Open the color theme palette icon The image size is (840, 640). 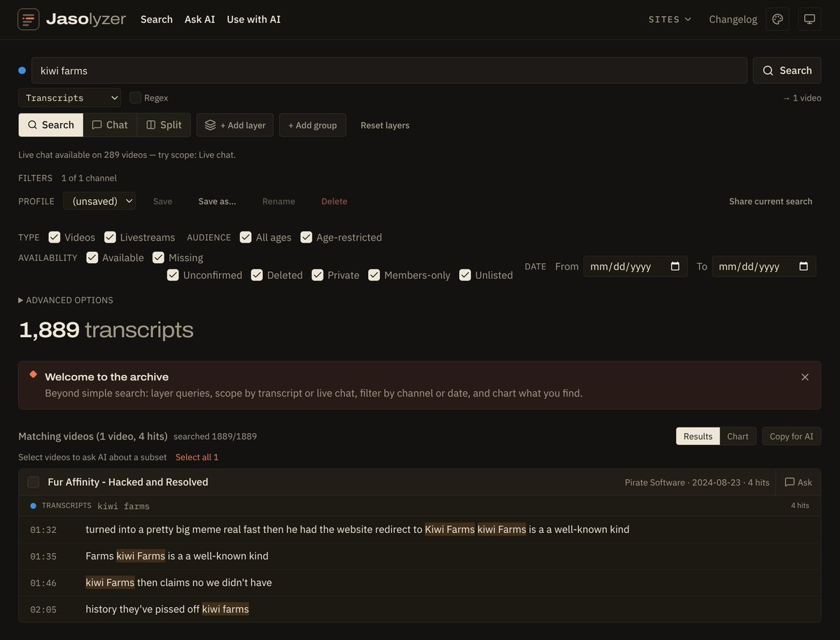(x=778, y=20)
